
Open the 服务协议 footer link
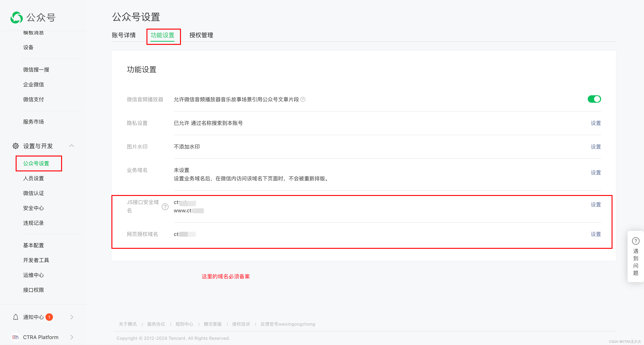(156, 324)
